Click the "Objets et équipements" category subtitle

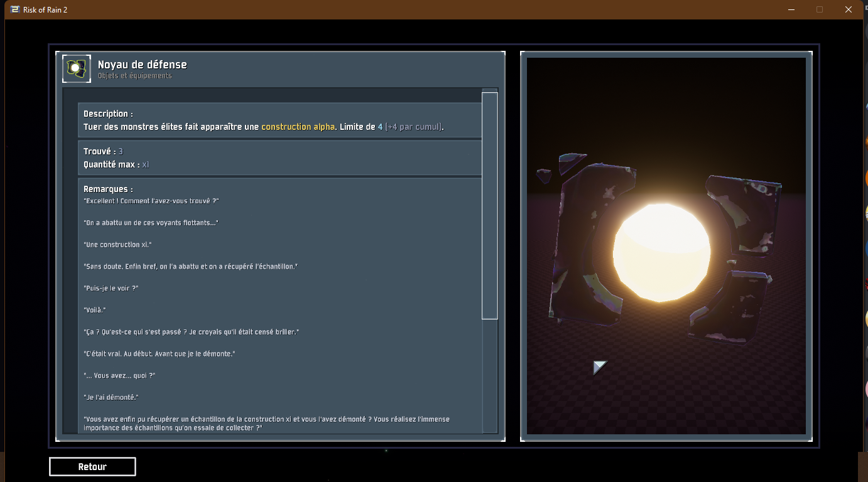pyautogui.click(x=134, y=76)
